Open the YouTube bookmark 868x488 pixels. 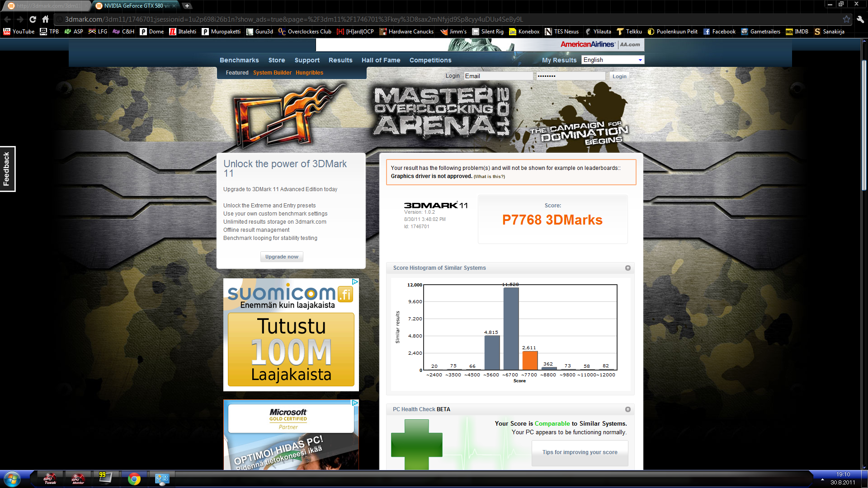pyautogui.click(x=19, y=32)
